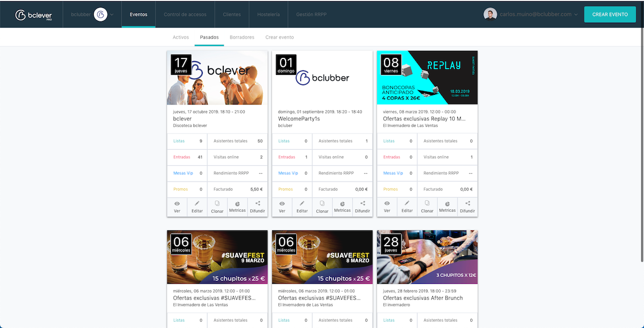Switch to the Borradores tab

242,37
